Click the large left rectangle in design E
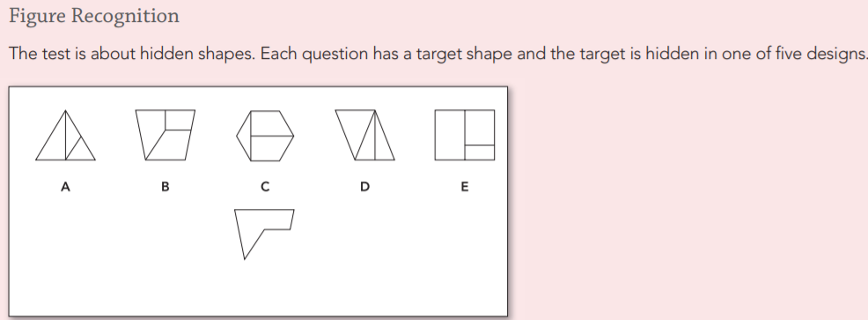The width and height of the screenshot is (868, 320). [x=450, y=135]
